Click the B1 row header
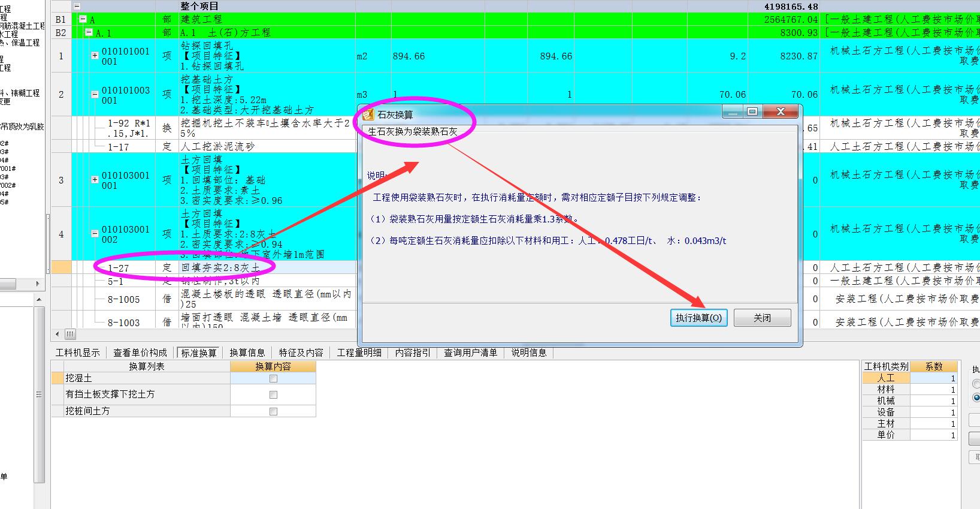Screen dimensions: 980x509 coord(61,20)
